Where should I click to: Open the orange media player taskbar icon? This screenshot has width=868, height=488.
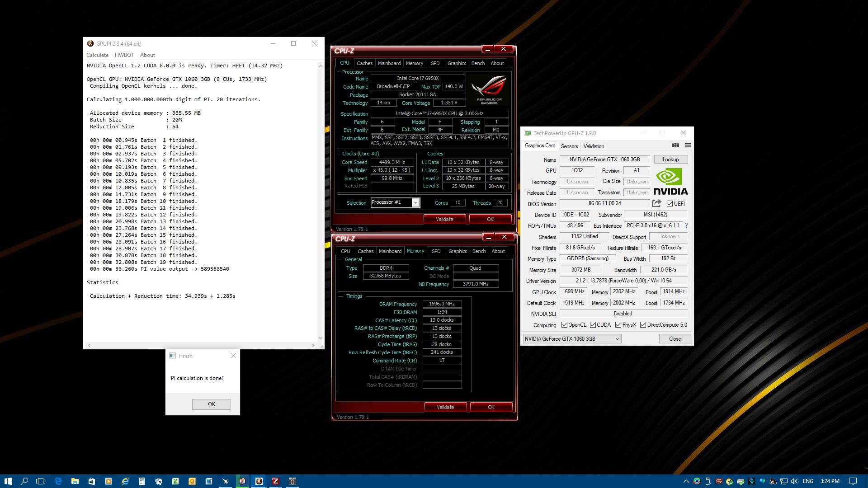(108, 481)
